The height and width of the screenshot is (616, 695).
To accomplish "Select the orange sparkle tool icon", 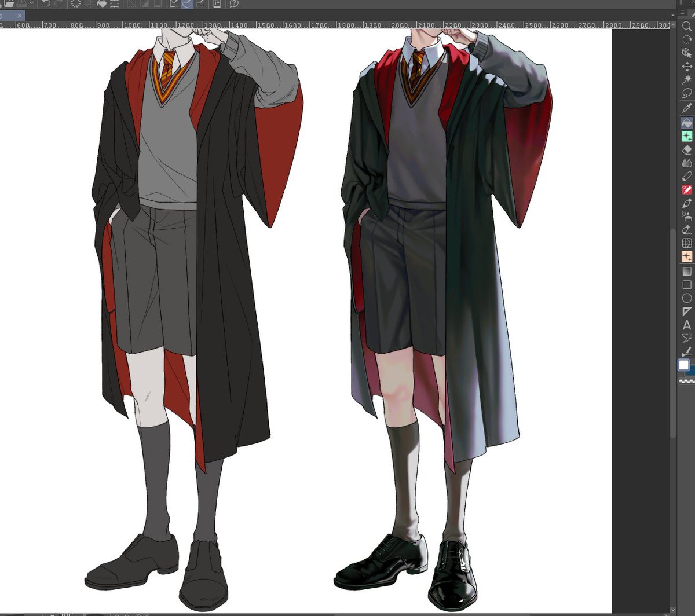I will (687, 256).
